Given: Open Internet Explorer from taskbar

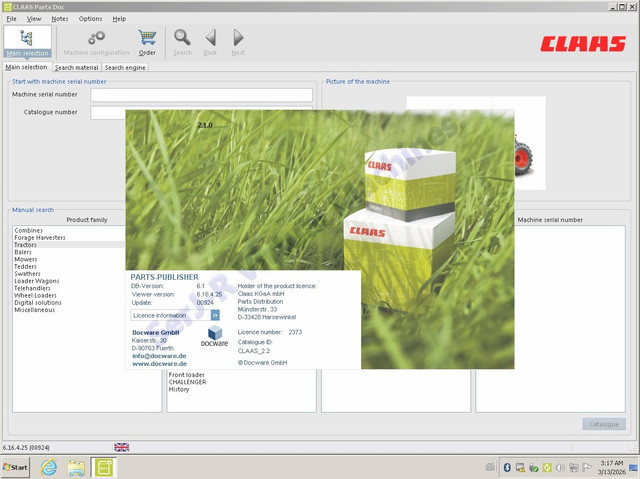Looking at the screenshot, I should point(49,468).
